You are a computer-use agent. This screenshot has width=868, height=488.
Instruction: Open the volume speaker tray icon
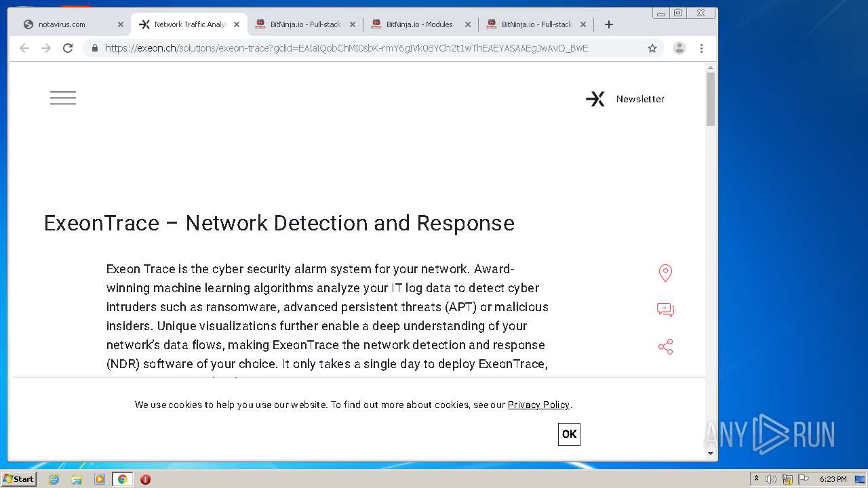point(771,479)
